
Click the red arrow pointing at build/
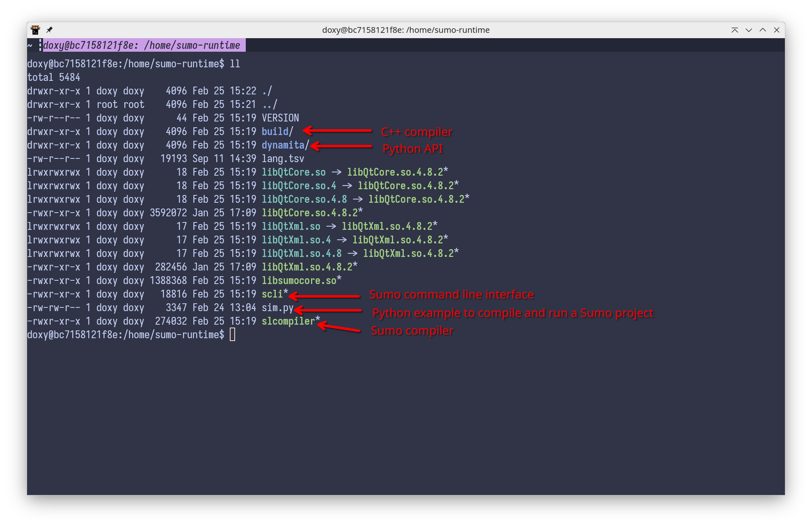coord(337,131)
